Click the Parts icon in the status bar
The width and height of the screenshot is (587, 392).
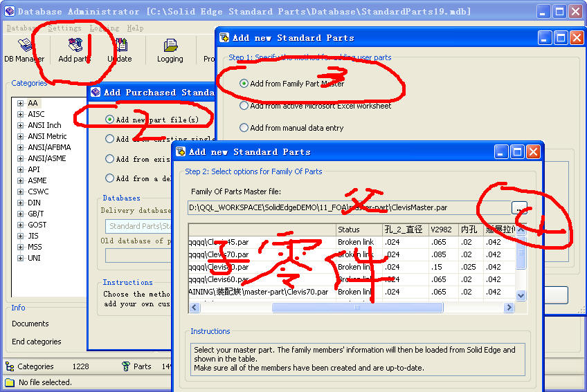(x=126, y=366)
